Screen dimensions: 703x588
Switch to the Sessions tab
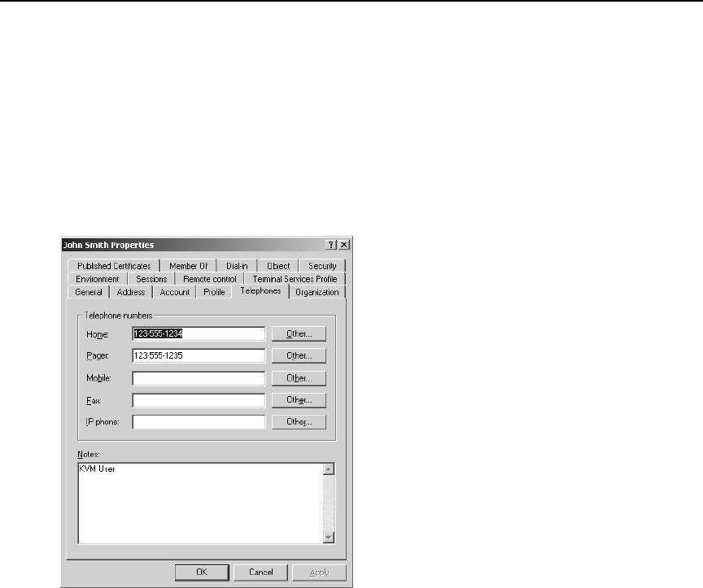[151, 279]
